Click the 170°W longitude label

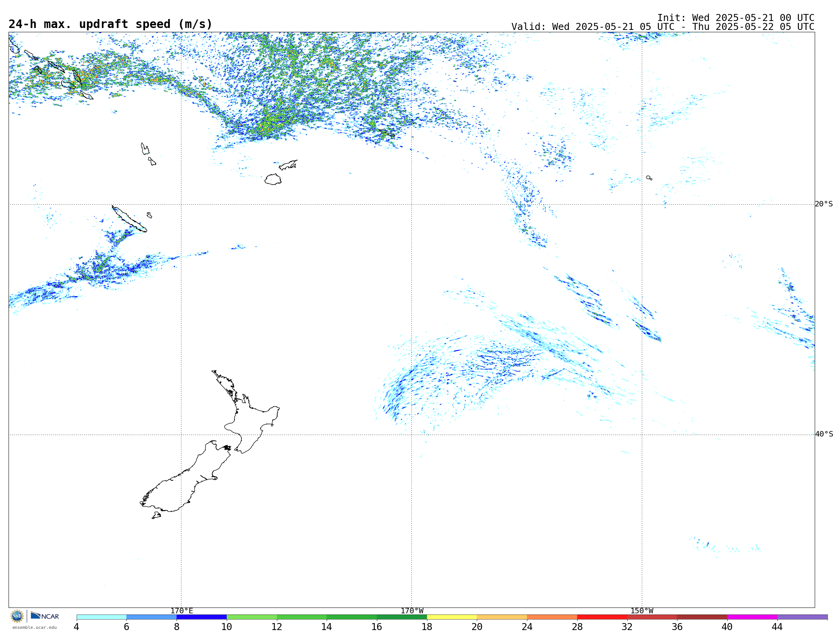point(412,611)
